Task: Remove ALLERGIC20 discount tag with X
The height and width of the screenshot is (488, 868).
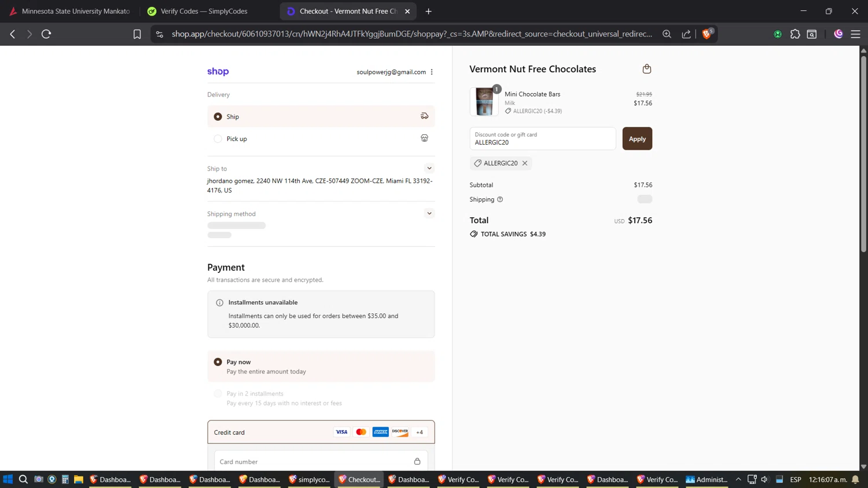Action: click(x=525, y=163)
